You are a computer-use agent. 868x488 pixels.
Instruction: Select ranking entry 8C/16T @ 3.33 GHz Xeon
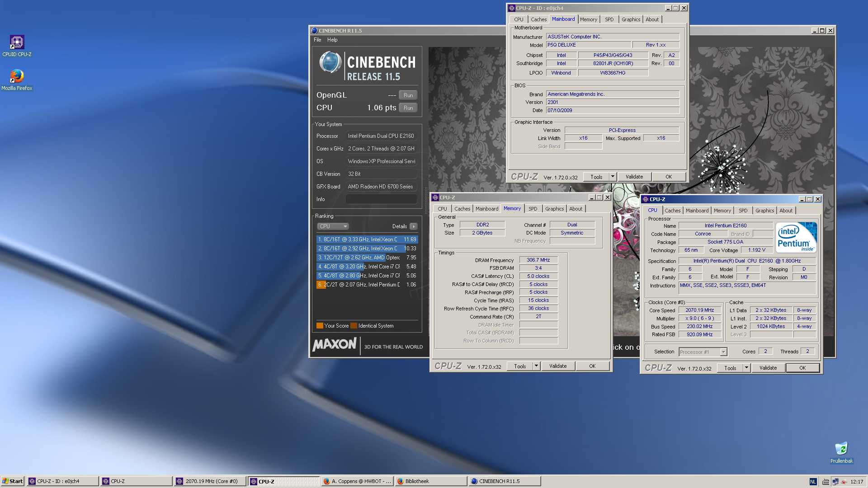point(367,239)
